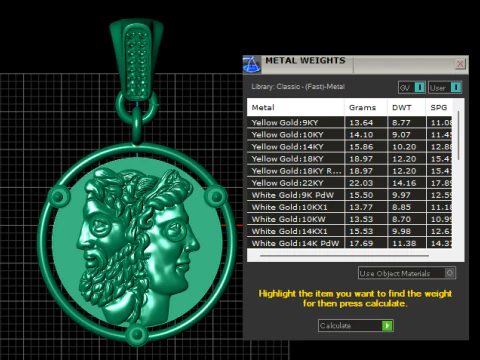The image size is (480, 360).
Task: Click the Library: Classic - (Fast)-Metal label
Action: (x=298, y=87)
